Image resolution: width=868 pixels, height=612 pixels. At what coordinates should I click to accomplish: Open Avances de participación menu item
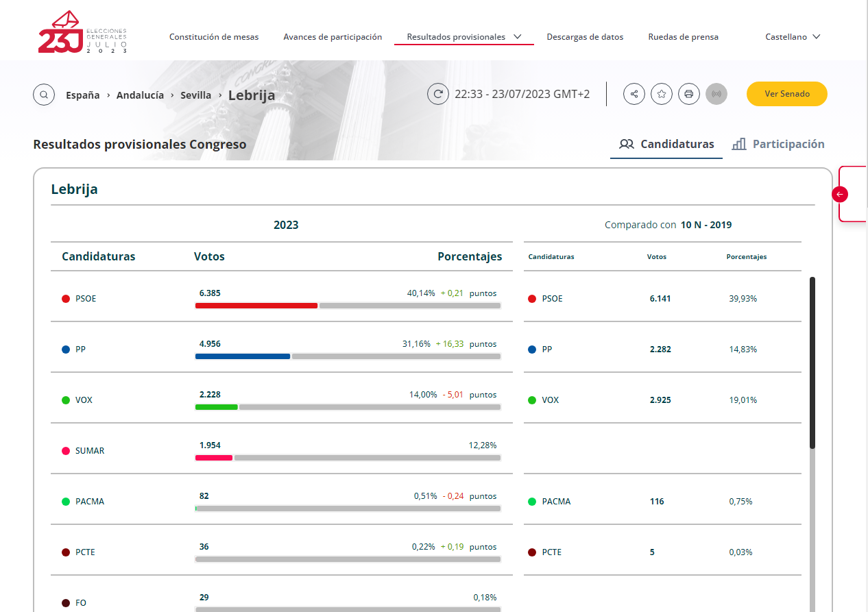coord(333,37)
